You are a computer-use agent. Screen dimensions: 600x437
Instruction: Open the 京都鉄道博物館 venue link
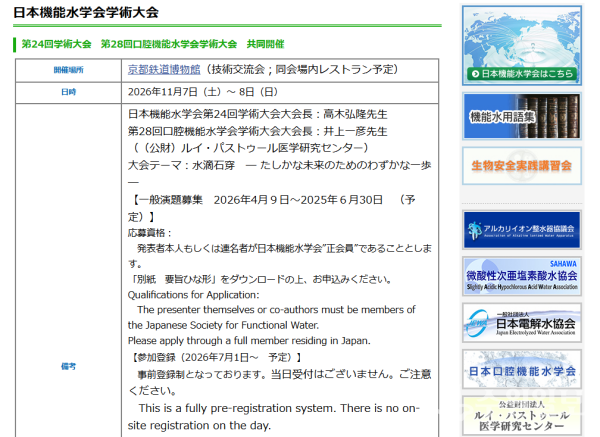164,69
